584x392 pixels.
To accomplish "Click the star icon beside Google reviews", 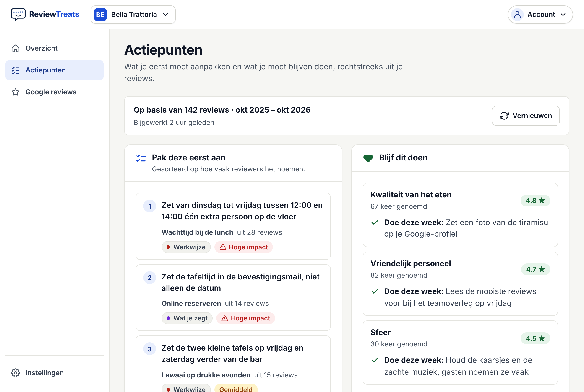I will (16, 92).
